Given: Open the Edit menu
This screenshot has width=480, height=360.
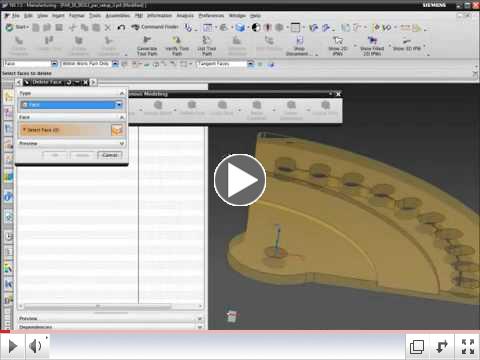Looking at the screenshot, I should click(28, 16).
